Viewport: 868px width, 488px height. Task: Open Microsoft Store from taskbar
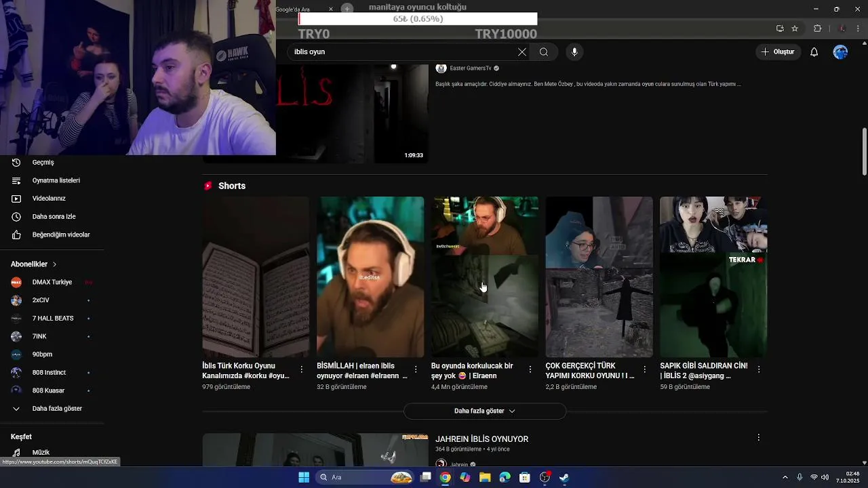click(x=524, y=477)
